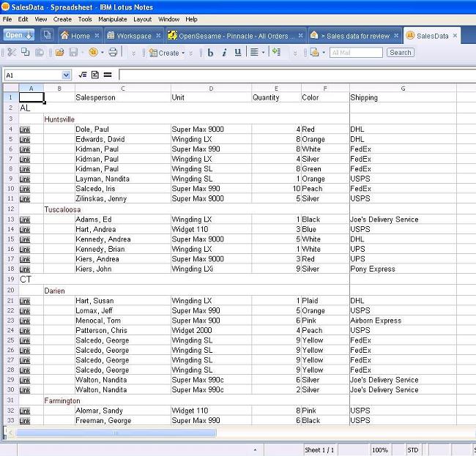
Task: Click the equals sign formula icon
Action: [x=107, y=75]
